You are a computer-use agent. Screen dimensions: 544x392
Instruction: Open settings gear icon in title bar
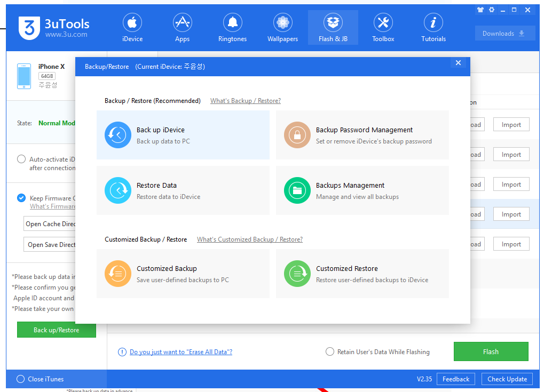click(x=492, y=10)
